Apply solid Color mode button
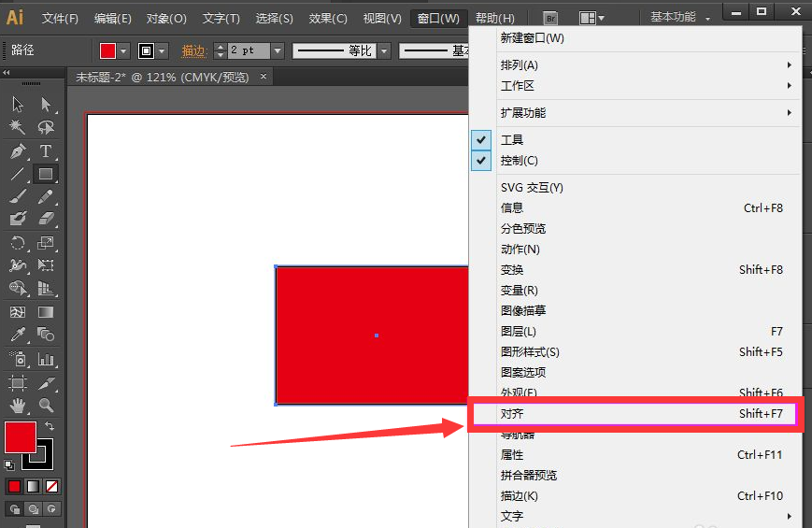Screen dimensions: 812x528 (x=14, y=486)
